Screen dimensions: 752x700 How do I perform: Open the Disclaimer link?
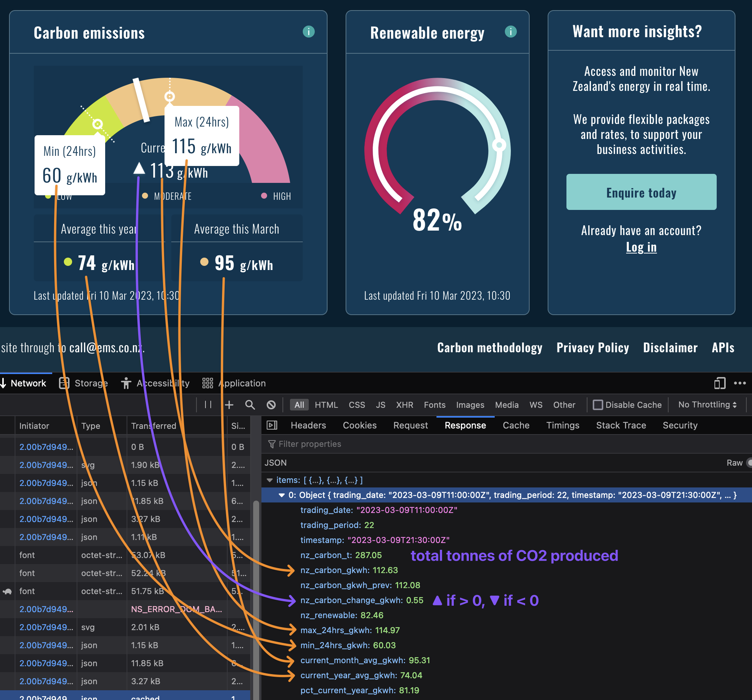[670, 347]
